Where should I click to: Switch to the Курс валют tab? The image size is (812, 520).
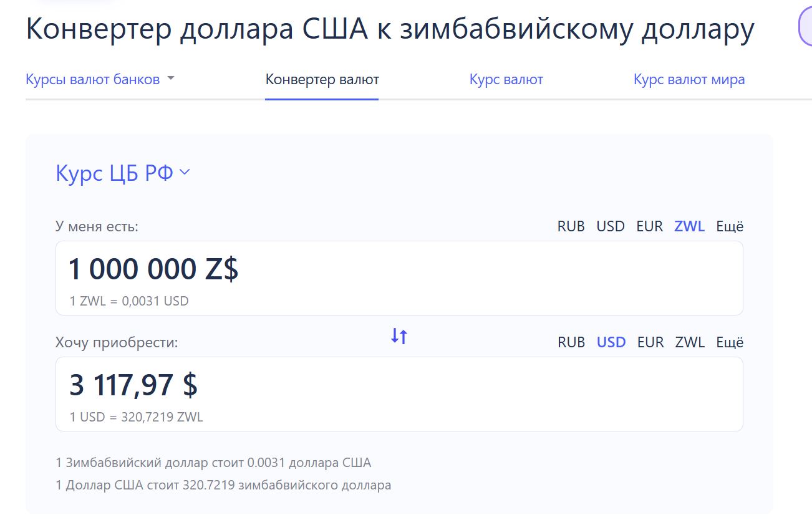506,80
